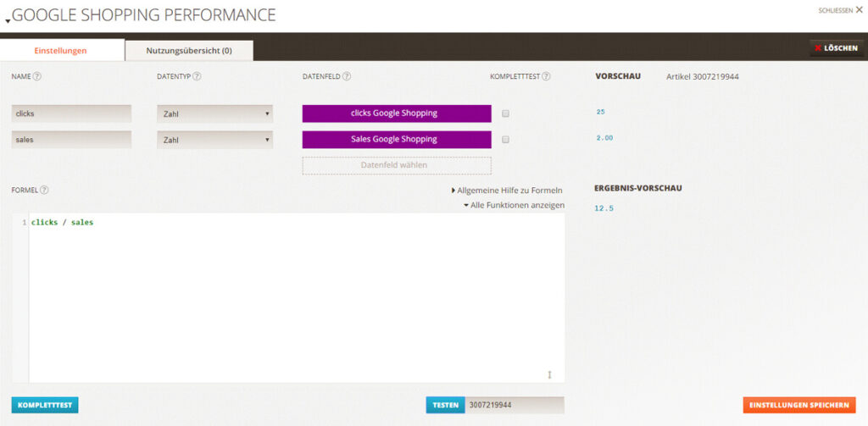Screen dimensions: 868x426
Task: Close the dialog via SCHLIESSEN
Action: pos(840,10)
